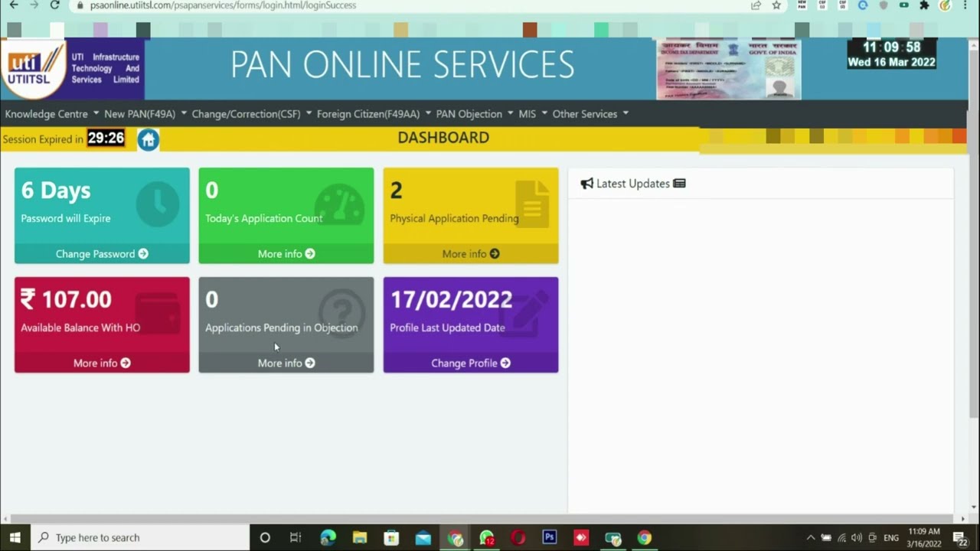Show hidden system tray icons
The image size is (980, 551).
(811, 538)
